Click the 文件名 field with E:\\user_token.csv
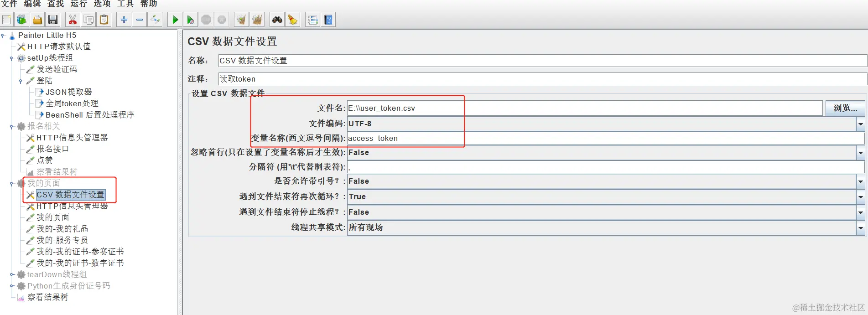Image resolution: width=868 pixels, height=315 pixels. 585,108
